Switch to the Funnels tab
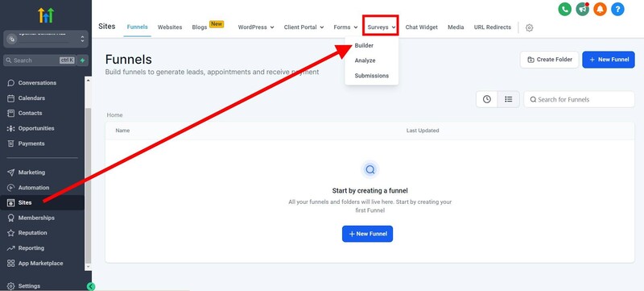 (x=137, y=27)
